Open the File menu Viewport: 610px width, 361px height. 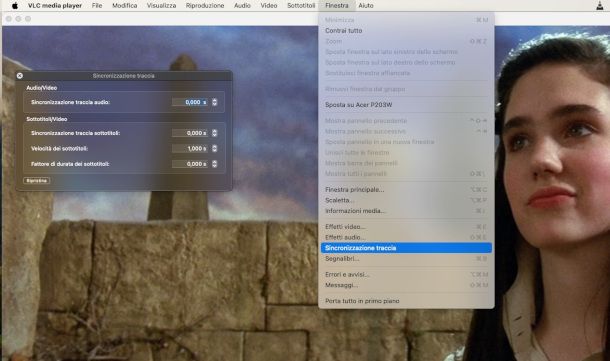[97, 5]
